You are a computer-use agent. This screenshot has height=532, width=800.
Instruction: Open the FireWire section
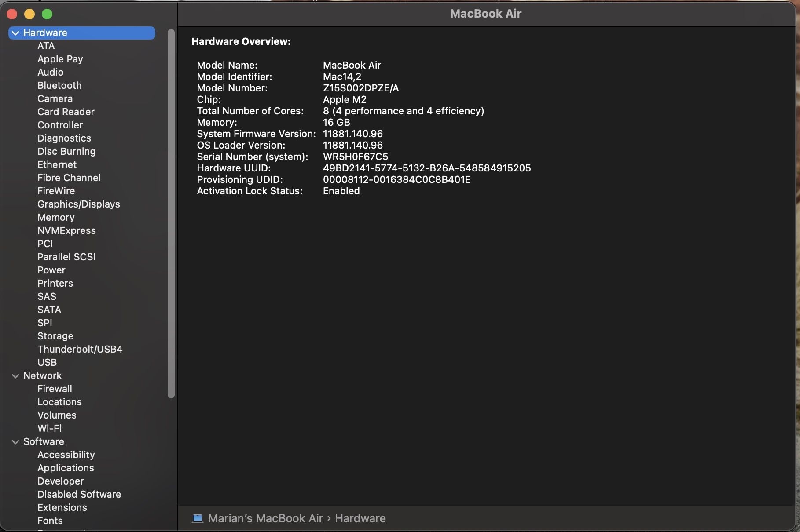click(x=56, y=191)
